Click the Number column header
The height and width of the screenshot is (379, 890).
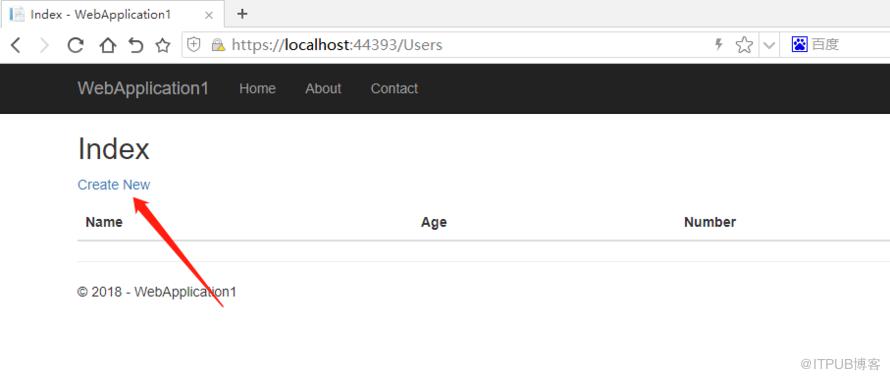[x=710, y=222]
